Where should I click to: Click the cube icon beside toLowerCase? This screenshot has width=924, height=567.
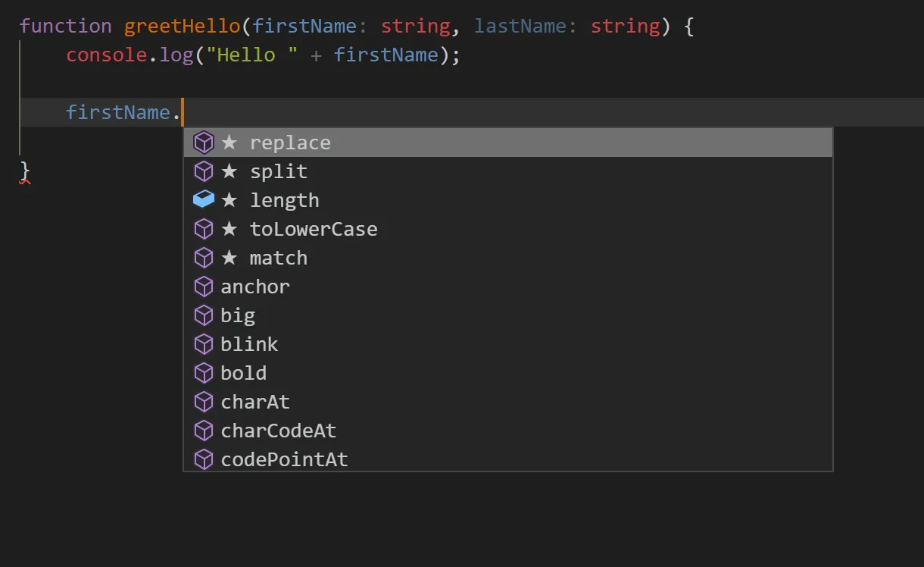point(204,229)
